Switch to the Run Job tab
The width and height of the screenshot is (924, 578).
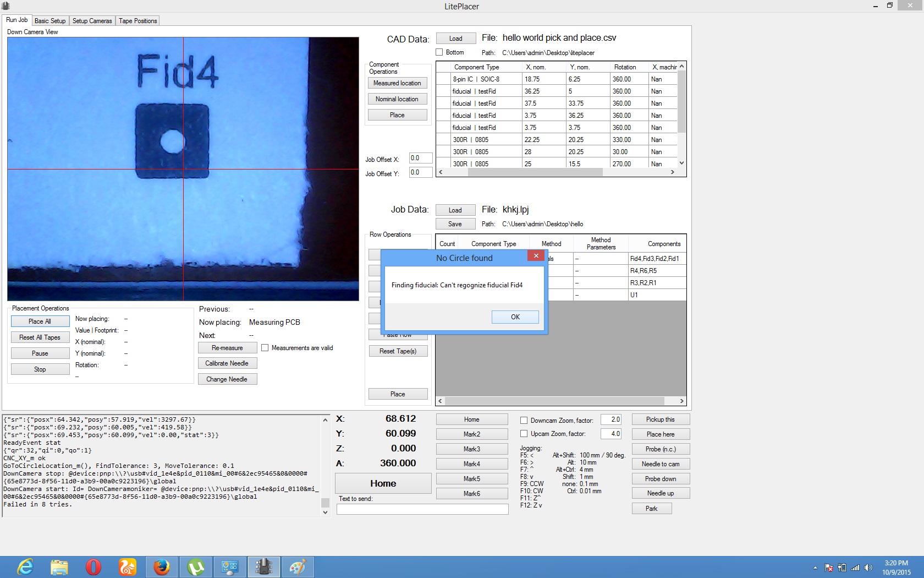[16, 20]
